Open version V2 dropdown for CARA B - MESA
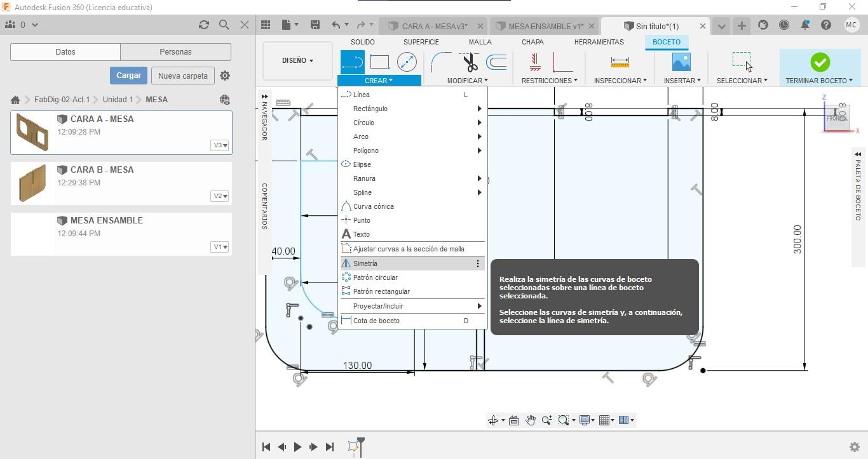This screenshot has height=459, width=868. click(x=220, y=196)
